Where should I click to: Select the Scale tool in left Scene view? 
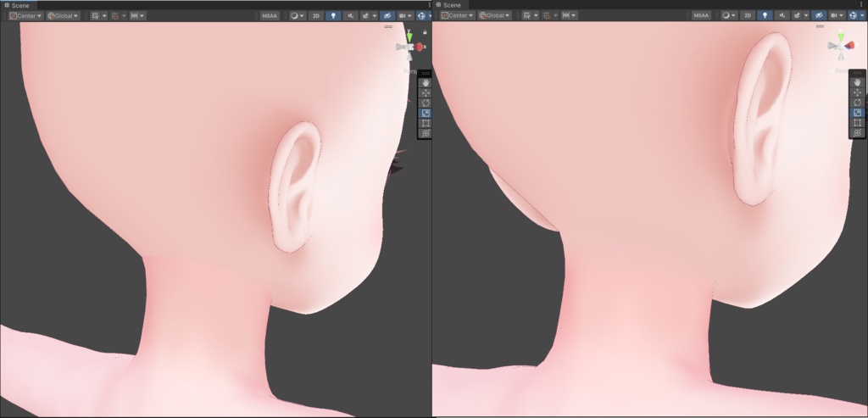(426, 113)
